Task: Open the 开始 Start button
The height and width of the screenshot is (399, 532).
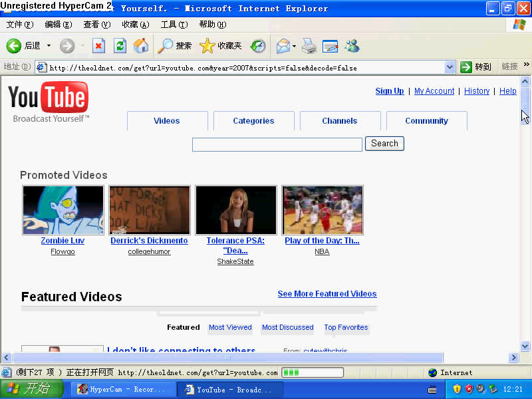Action: [x=31, y=389]
